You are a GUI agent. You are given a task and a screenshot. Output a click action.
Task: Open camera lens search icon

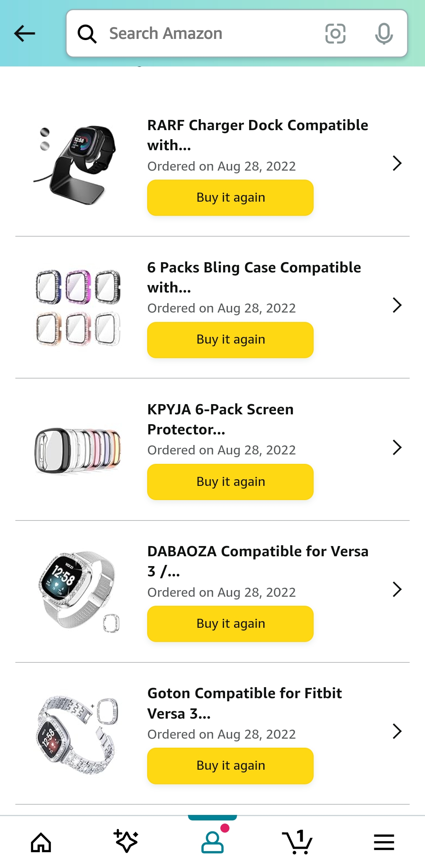335,33
